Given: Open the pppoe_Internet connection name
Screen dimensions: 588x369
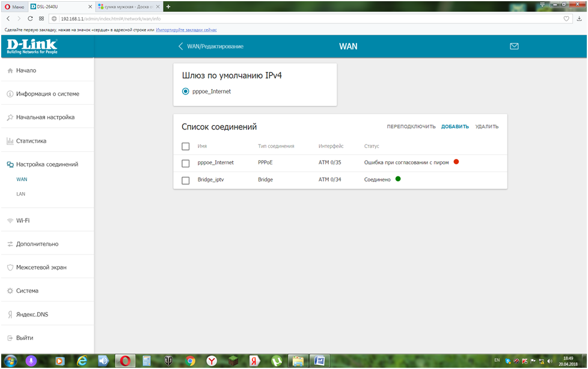Looking at the screenshot, I should [x=216, y=162].
